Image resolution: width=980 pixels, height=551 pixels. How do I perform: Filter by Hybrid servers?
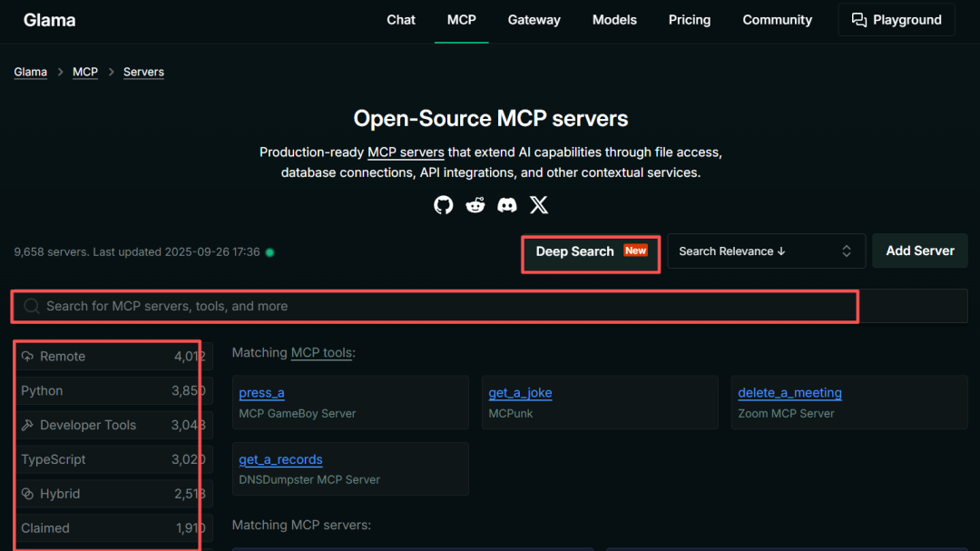coord(114,494)
